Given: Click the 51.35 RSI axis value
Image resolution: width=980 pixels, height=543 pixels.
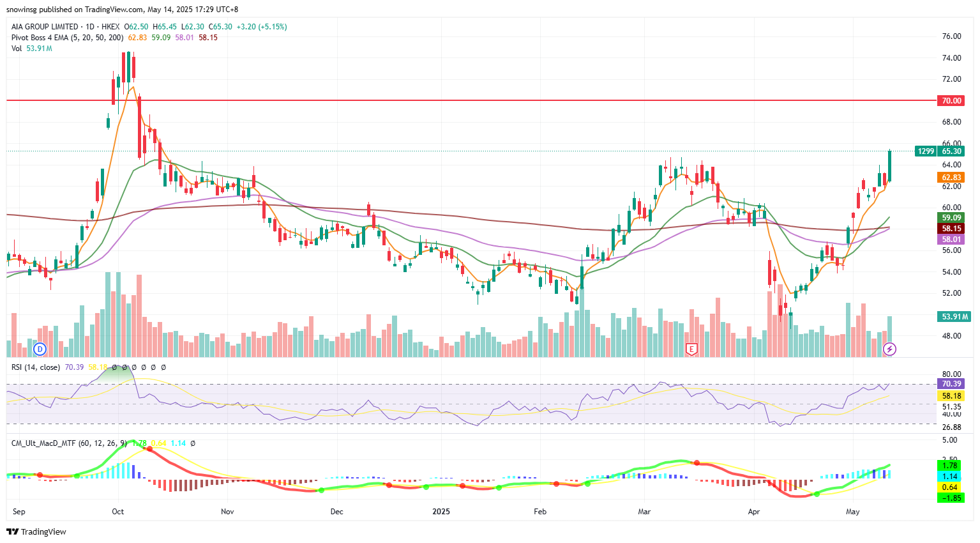Looking at the screenshot, I should click(x=951, y=407).
